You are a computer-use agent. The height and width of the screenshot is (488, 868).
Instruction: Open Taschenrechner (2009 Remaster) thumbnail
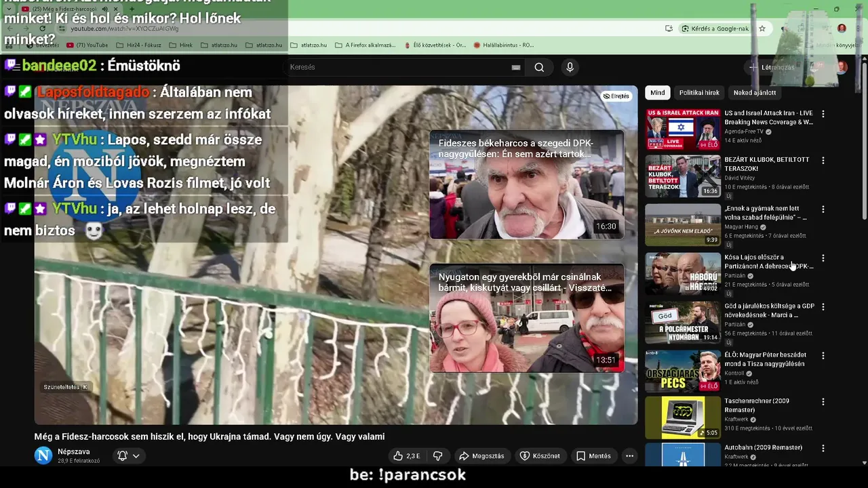click(x=683, y=418)
